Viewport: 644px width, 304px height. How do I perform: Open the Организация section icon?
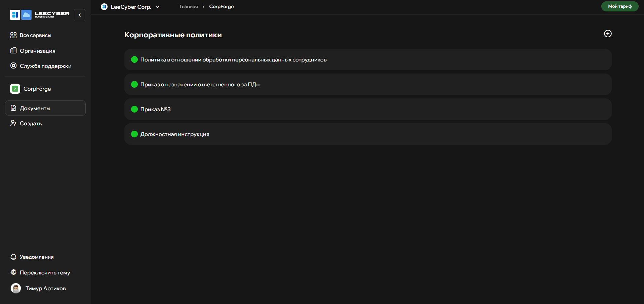(13, 51)
